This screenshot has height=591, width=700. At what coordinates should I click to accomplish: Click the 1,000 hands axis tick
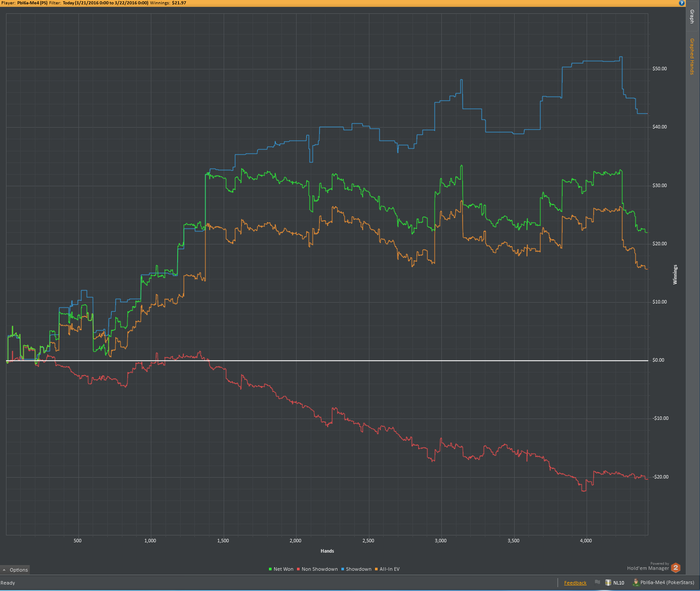(x=150, y=541)
